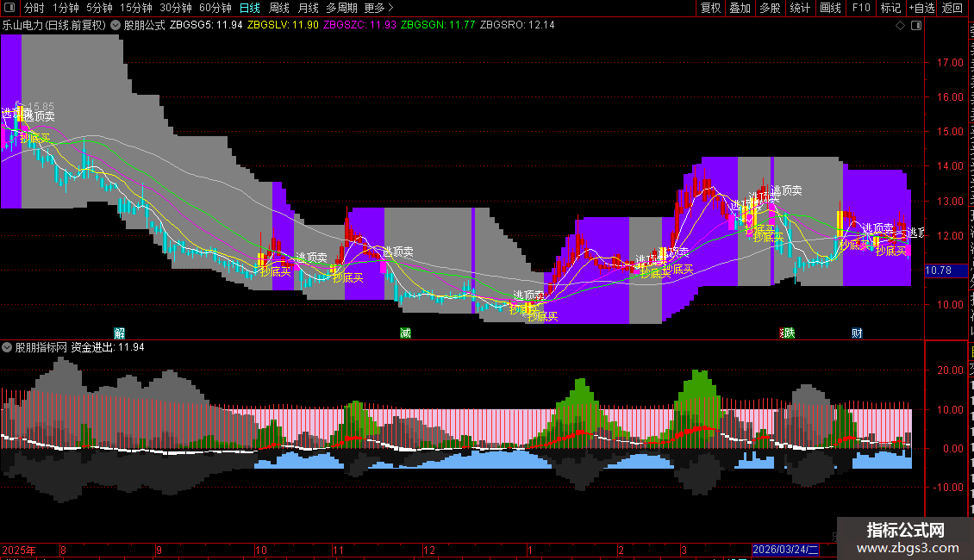Add stock via +自选 button
This screenshot has width=974, height=560.
(x=921, y=8)
